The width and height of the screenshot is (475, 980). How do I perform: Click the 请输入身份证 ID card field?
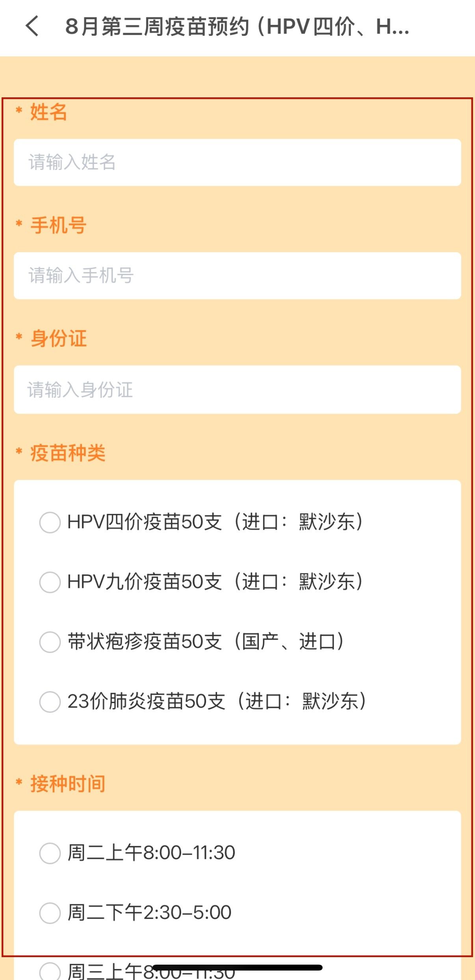click(237, 390)
